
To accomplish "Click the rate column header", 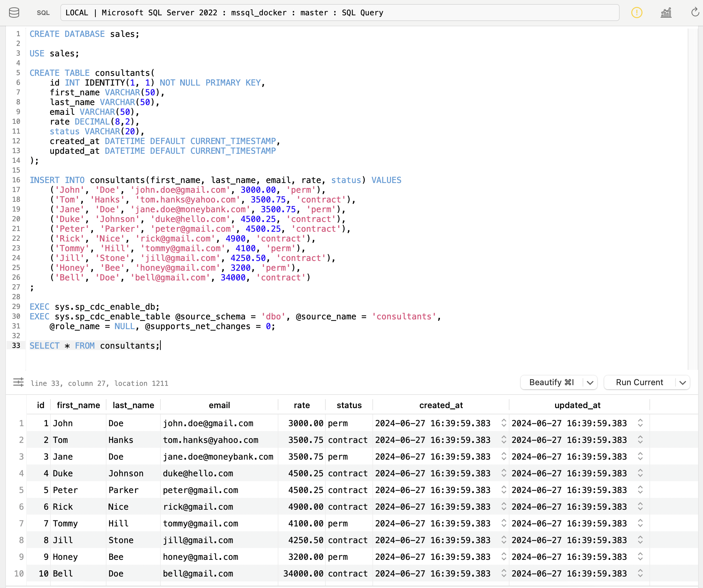I will click(301, 405).
